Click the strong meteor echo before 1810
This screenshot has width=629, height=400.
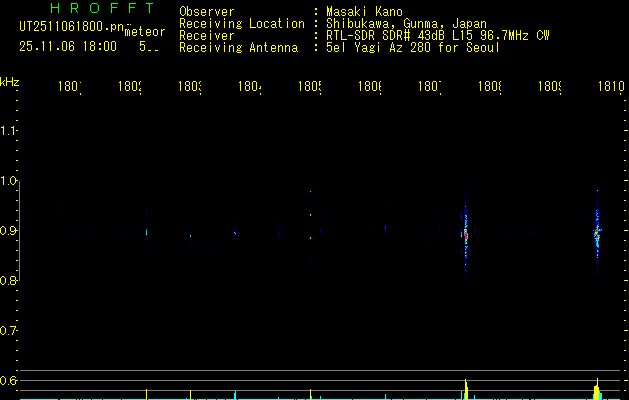point(597,234)
